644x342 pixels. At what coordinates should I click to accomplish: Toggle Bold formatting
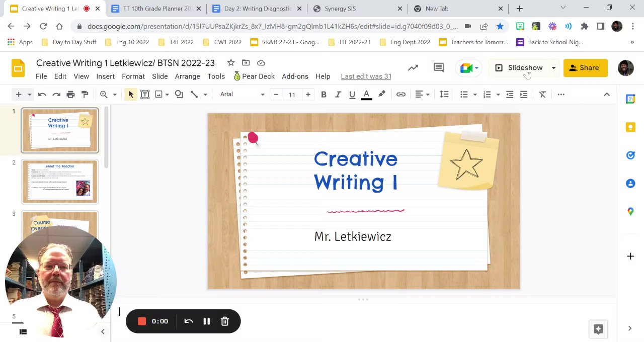[x=324, y=95]
